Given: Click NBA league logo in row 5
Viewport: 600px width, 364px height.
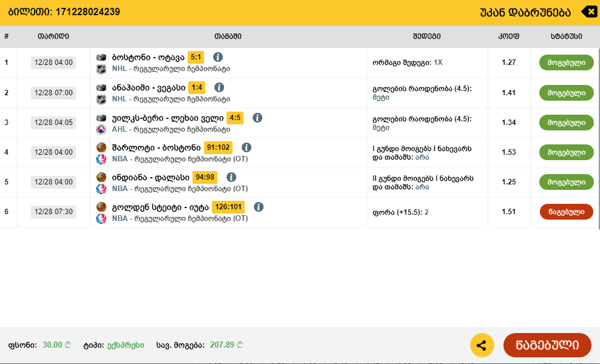Looking at the screenshot, I should 101,189.
